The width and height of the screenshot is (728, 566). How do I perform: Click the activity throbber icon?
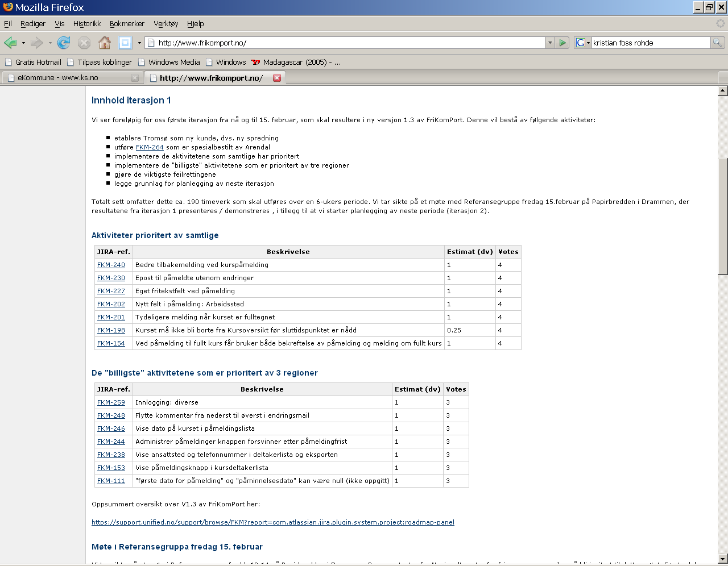coord(720,23)
